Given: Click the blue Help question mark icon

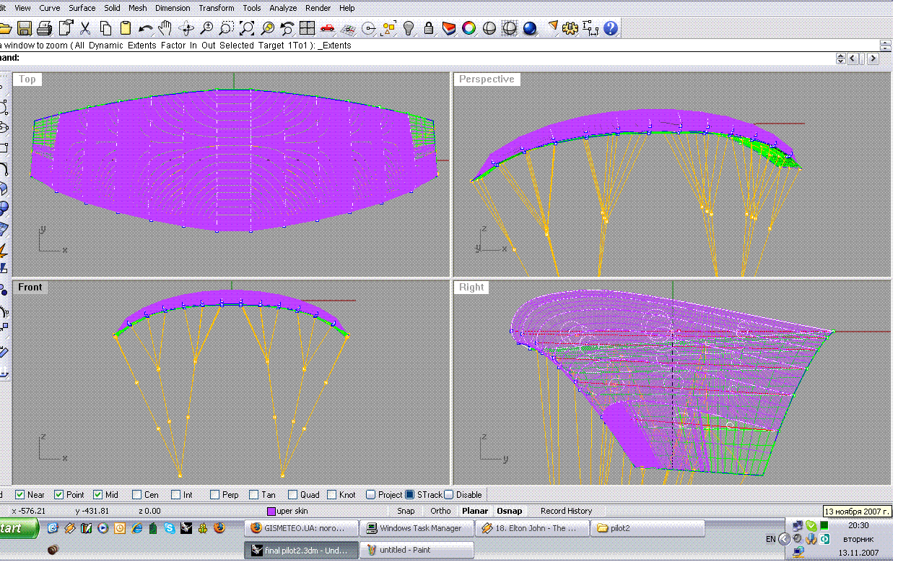Looking at the screenshot, I should 611,29.
